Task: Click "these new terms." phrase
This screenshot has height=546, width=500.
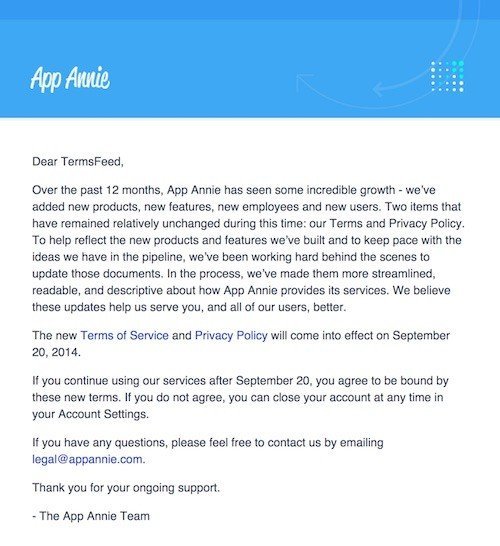Action: 77,397
